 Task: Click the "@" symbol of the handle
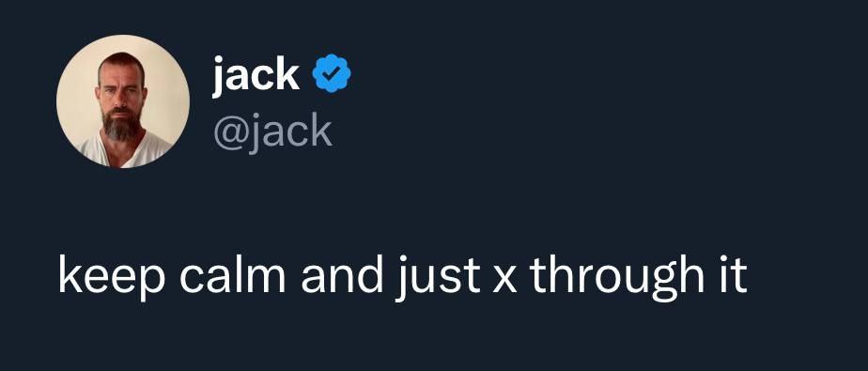pos(230,133)
